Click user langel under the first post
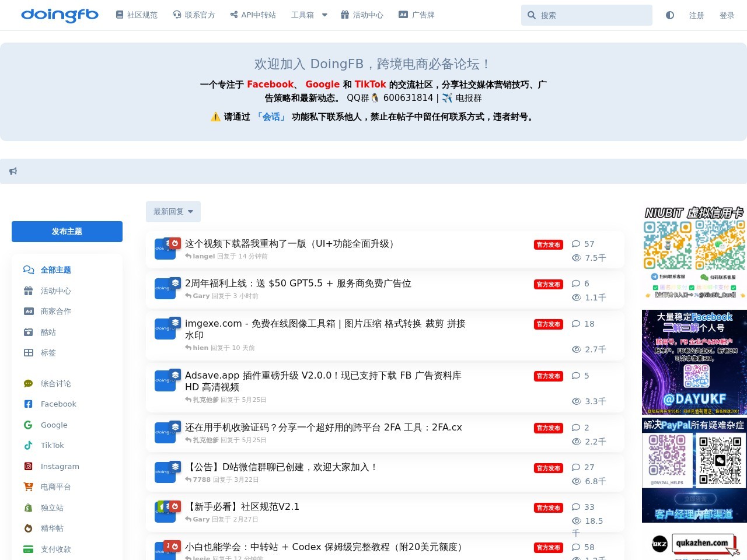Image resolution: width=747 pixels, height=560 pixels. [x=204, y=256]
